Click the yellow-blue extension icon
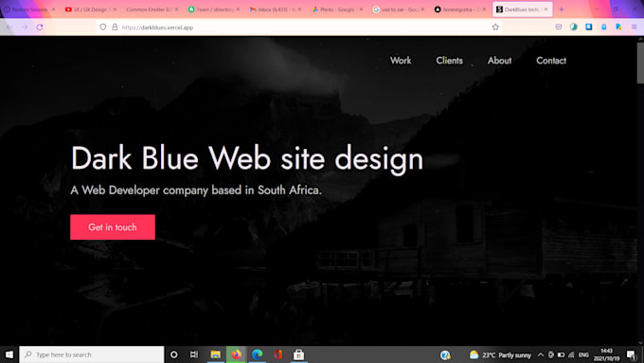 click(618, 27)
